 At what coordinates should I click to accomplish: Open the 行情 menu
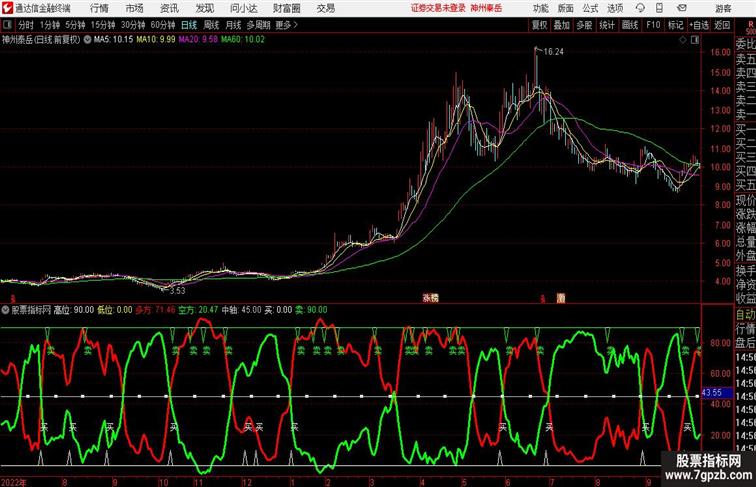99,8
